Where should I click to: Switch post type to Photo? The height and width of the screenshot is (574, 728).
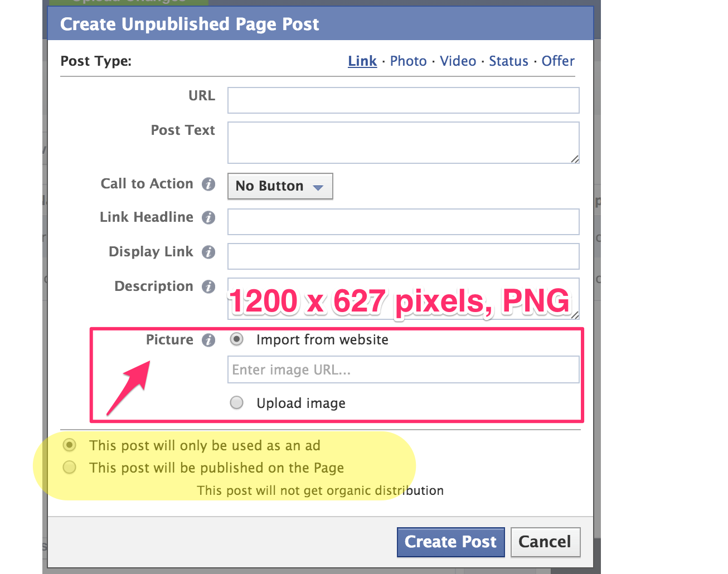tap(409, 61)
